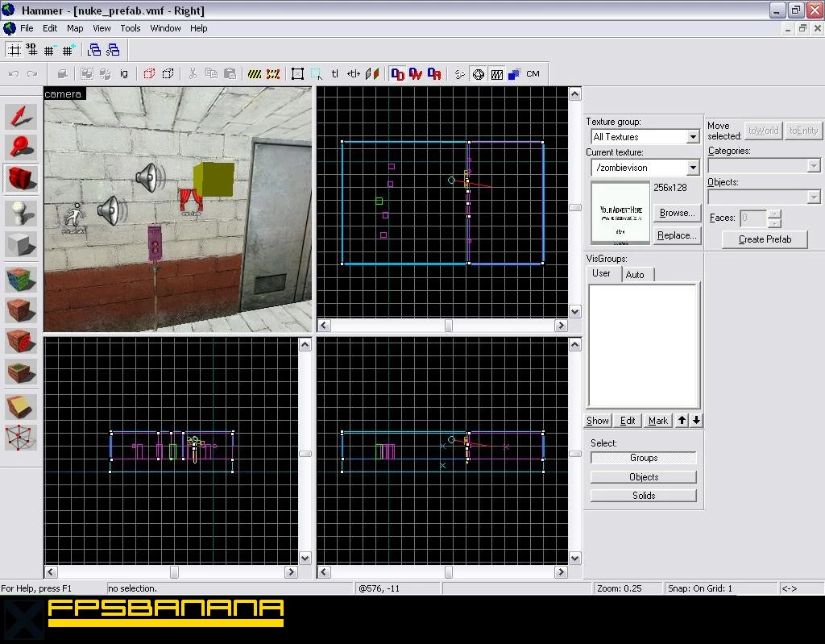Toggle ignore groups ig button
Screen dimensions: 825x644
[x=123, y=73]
